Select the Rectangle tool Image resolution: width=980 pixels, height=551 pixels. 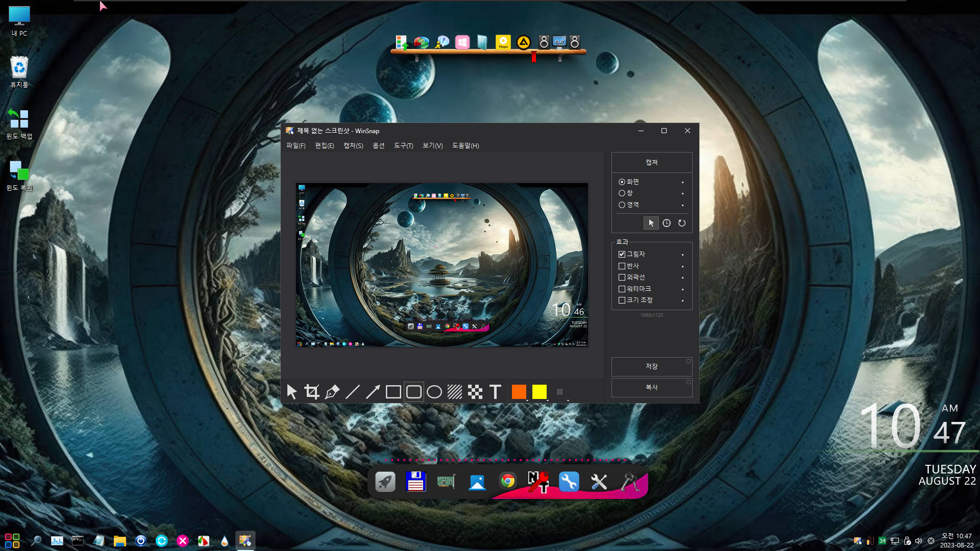[x=394, y=392]
